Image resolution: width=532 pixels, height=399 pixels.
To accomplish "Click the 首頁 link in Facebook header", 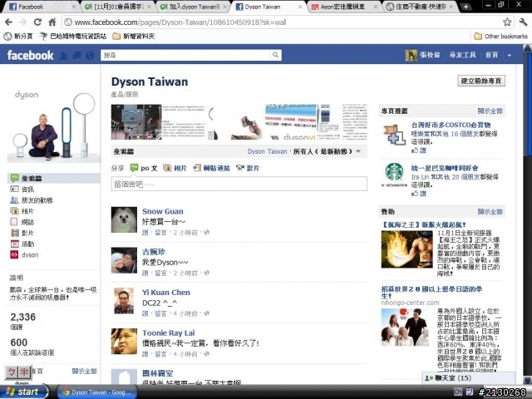I will coord(491,55).
